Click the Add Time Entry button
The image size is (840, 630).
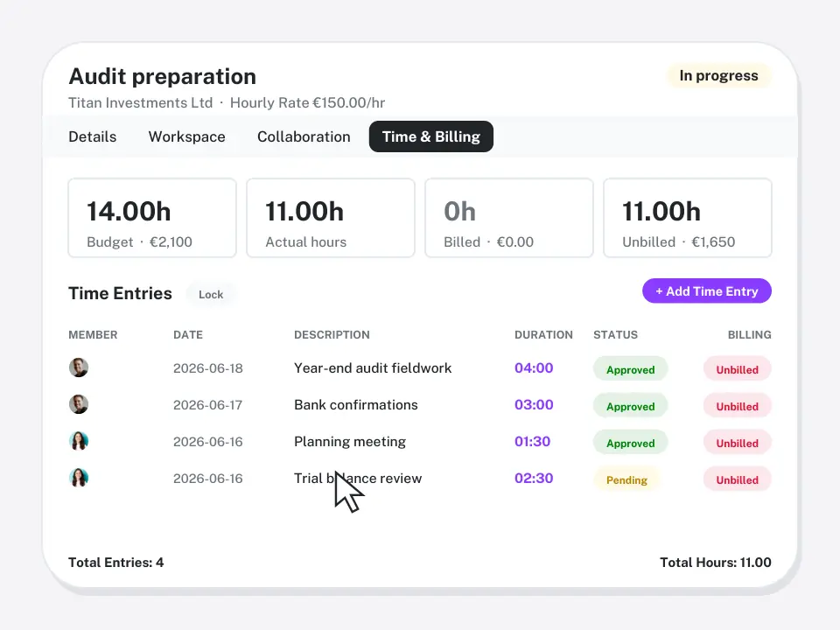707,290
